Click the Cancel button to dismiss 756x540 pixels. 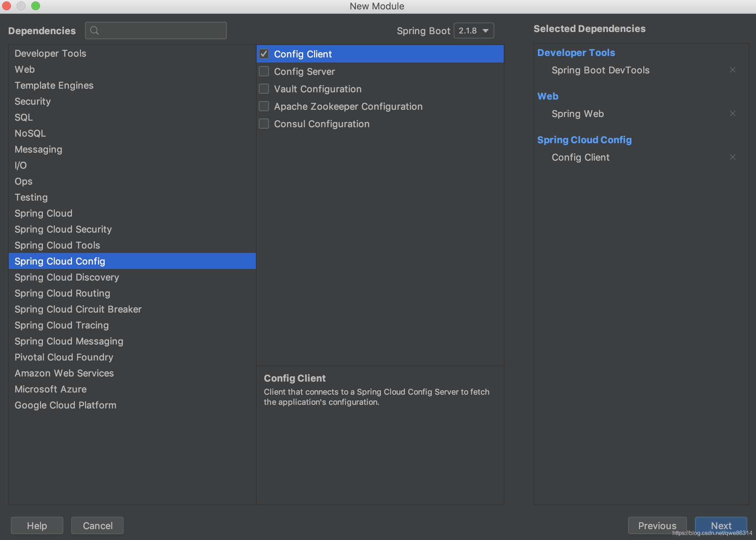(x=97, y=525)
